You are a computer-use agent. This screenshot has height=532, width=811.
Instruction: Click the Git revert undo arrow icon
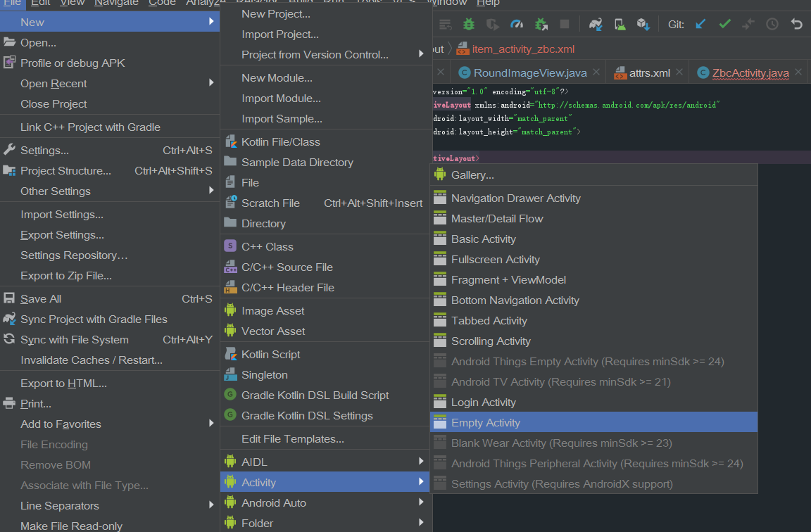tap(796, 24)
